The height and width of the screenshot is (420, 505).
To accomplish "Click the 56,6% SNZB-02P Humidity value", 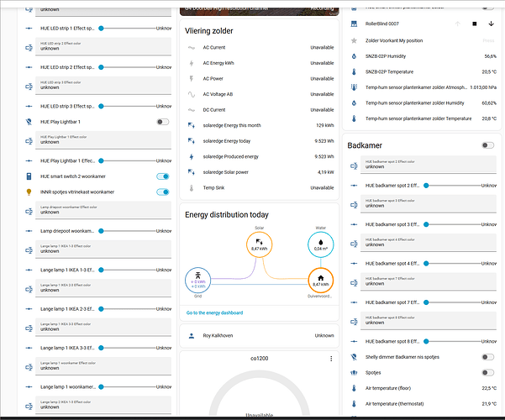I will (490, 56).
